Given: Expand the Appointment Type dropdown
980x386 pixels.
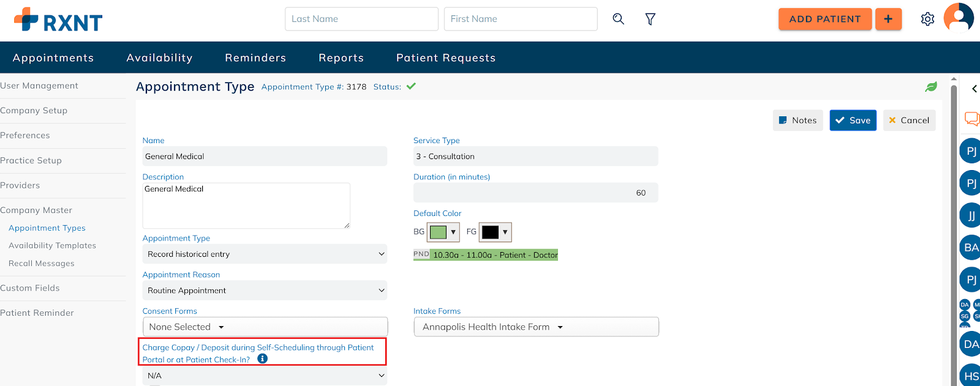Looking at the screenshot, I should (x=265, y=254).
